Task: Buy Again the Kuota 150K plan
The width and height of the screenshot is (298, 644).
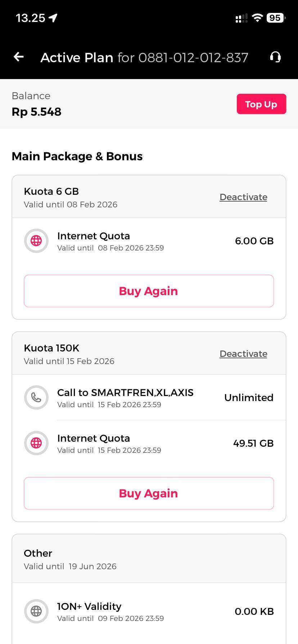Action: [x=149, y=493]
